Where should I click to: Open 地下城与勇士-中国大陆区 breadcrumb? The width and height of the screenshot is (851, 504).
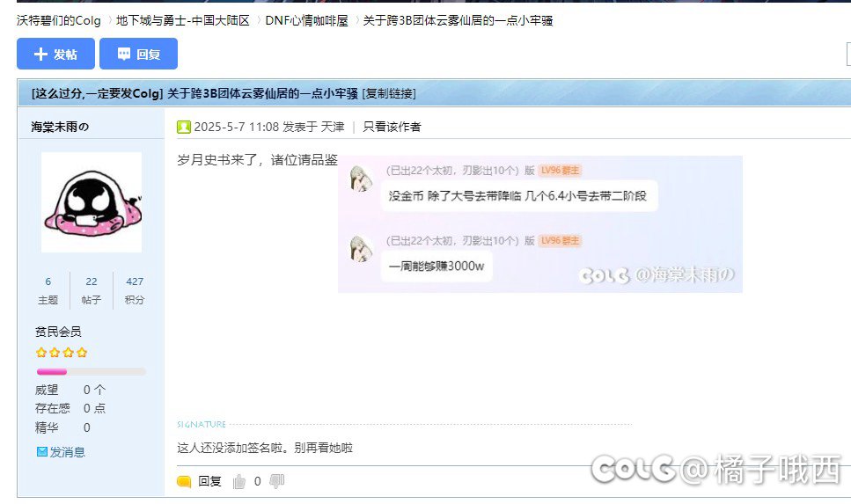point(183,20)
